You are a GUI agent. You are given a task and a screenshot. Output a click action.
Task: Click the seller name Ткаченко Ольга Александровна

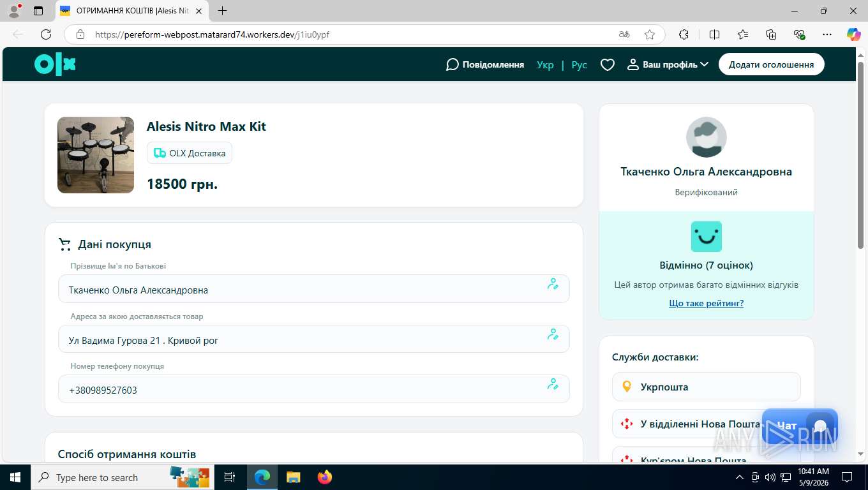[706, 172]
